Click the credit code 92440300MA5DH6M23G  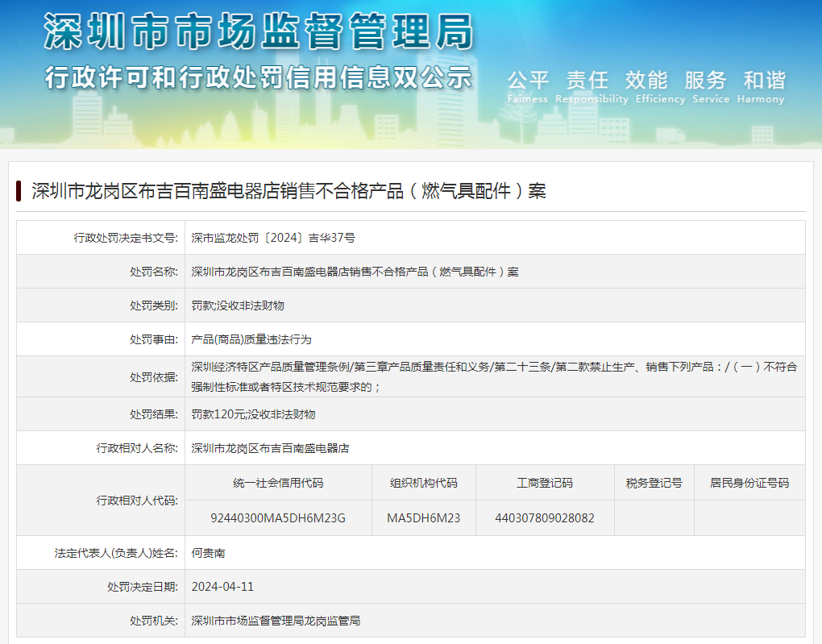tap(278, 518)
